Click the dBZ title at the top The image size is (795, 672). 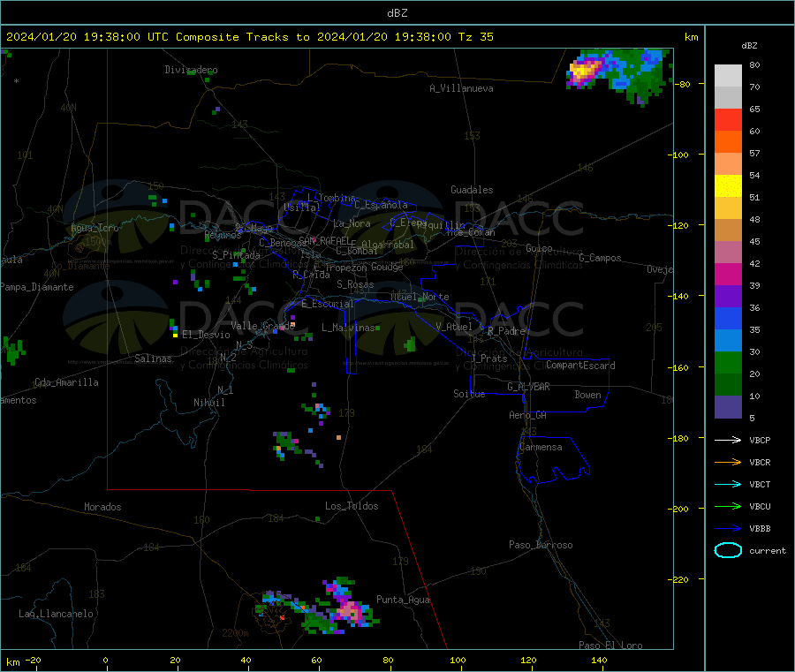tap(397, 13)
